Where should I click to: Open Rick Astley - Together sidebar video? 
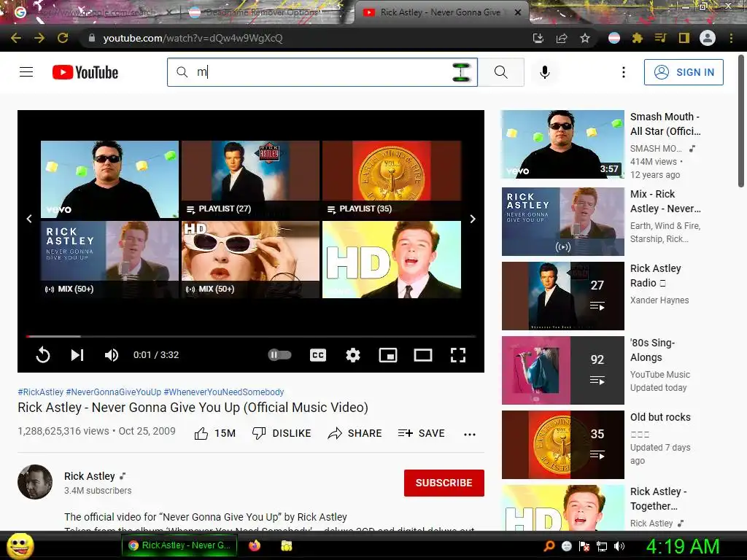562,507
